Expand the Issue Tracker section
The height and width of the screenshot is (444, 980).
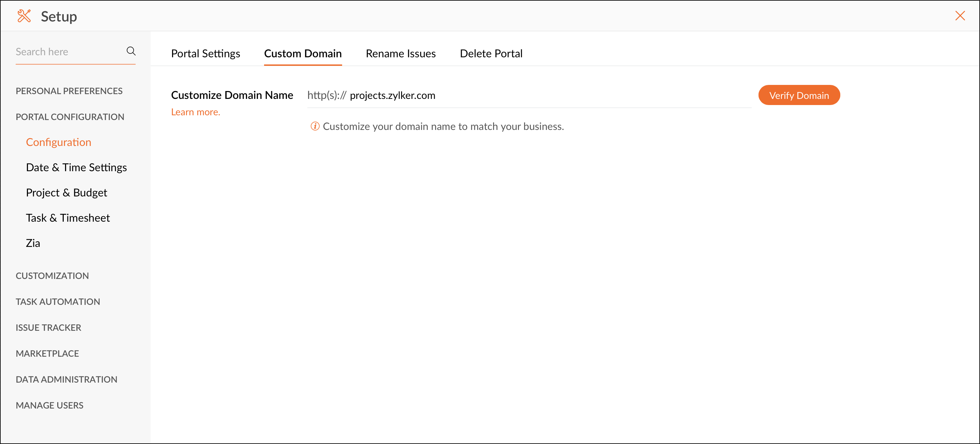click(x=48, y=327)
